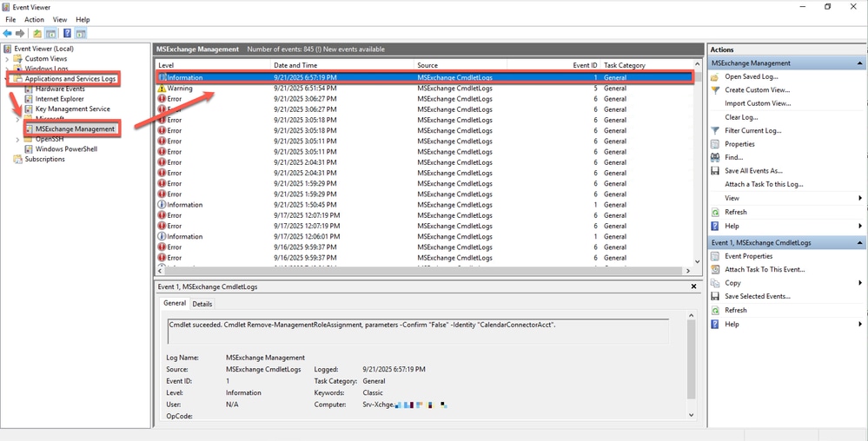The height and width of the screenshot is (441, 868).
Task: Click the Hardware Events log icon
Action: (x=29, y=89)
